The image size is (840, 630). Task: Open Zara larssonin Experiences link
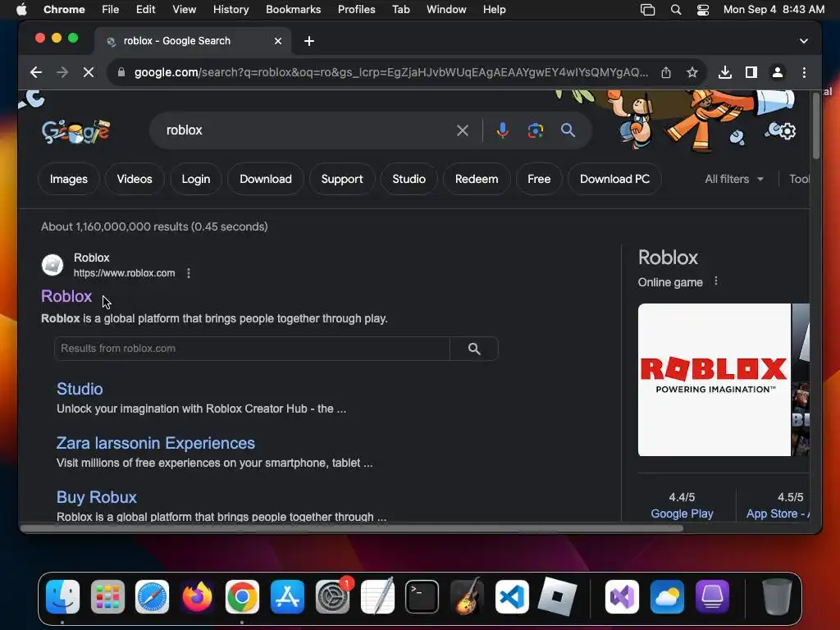(x=155, y=443)
